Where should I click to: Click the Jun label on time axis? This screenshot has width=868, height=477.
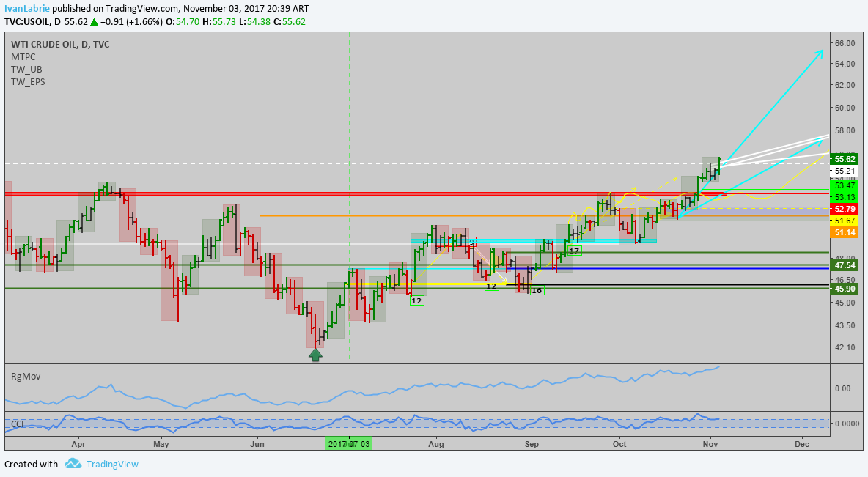pos(257,444)
